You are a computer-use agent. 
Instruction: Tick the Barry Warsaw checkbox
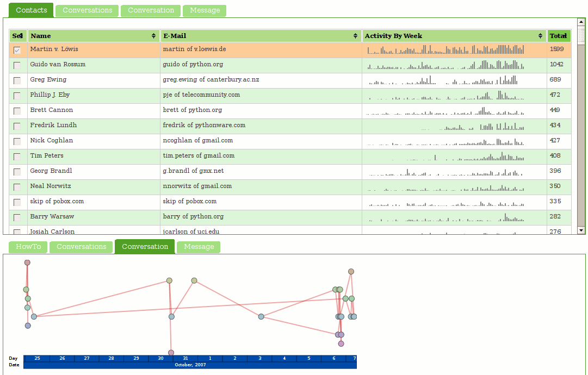click(x=17, y=217)
